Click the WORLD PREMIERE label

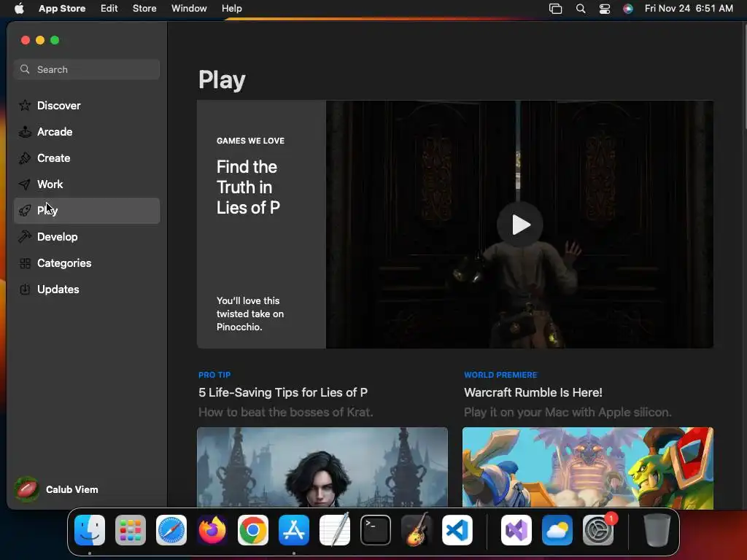pyautogui.click(x=500, y=375)
